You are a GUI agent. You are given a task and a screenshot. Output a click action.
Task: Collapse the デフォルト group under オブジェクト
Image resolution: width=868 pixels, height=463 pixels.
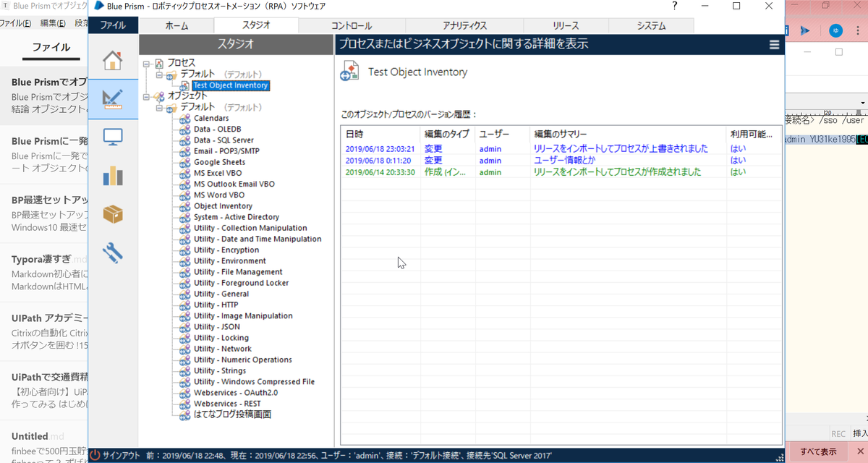coord(159,107)
